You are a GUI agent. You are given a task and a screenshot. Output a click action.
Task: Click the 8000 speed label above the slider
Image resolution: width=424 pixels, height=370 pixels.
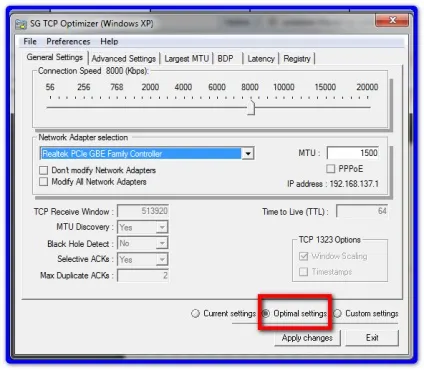[250, 87]
